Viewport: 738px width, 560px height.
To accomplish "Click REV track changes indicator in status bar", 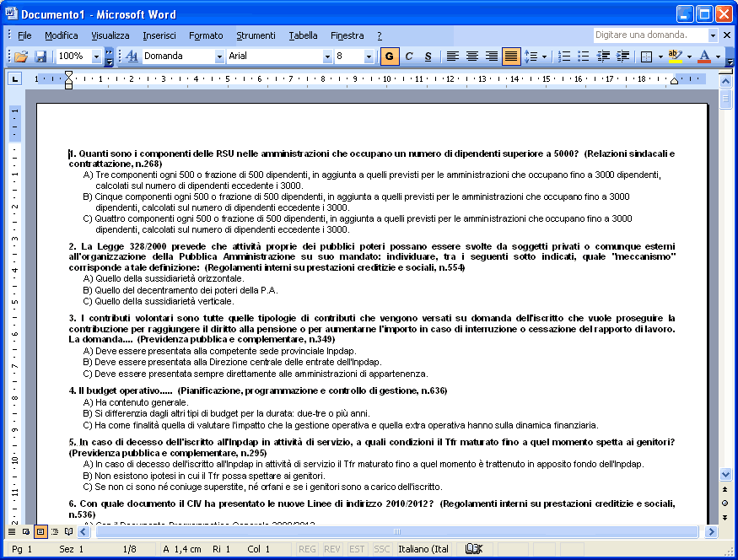I will coord(332,549).
